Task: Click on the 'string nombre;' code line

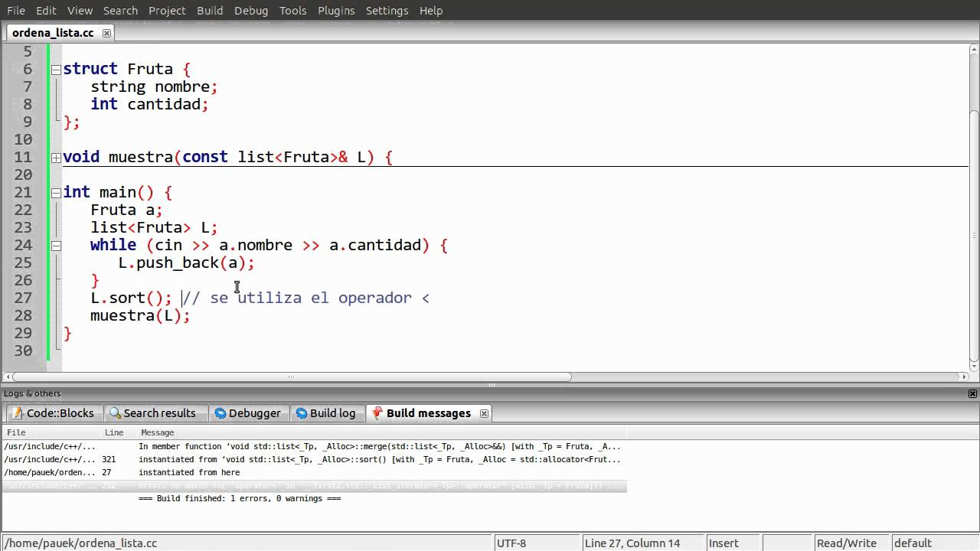Action: (x=154, y=86)
